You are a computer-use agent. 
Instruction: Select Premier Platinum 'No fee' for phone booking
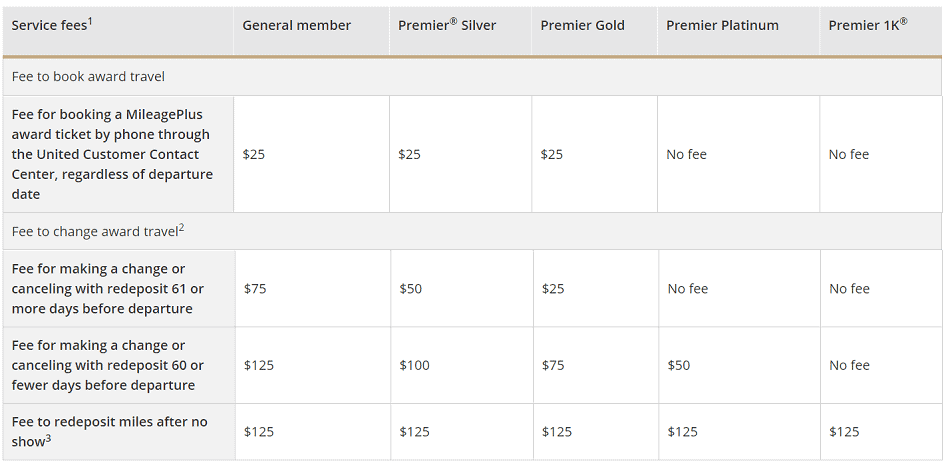(x=687, y=155)
